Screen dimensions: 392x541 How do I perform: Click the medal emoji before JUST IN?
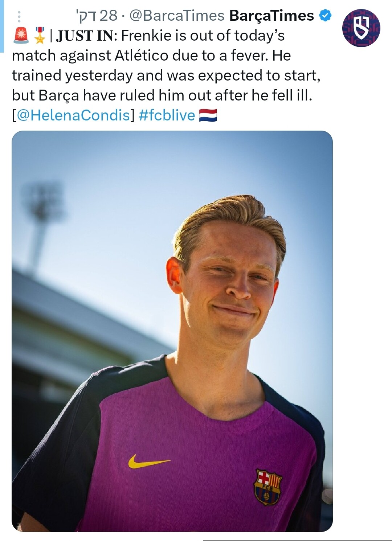(40, 36)
